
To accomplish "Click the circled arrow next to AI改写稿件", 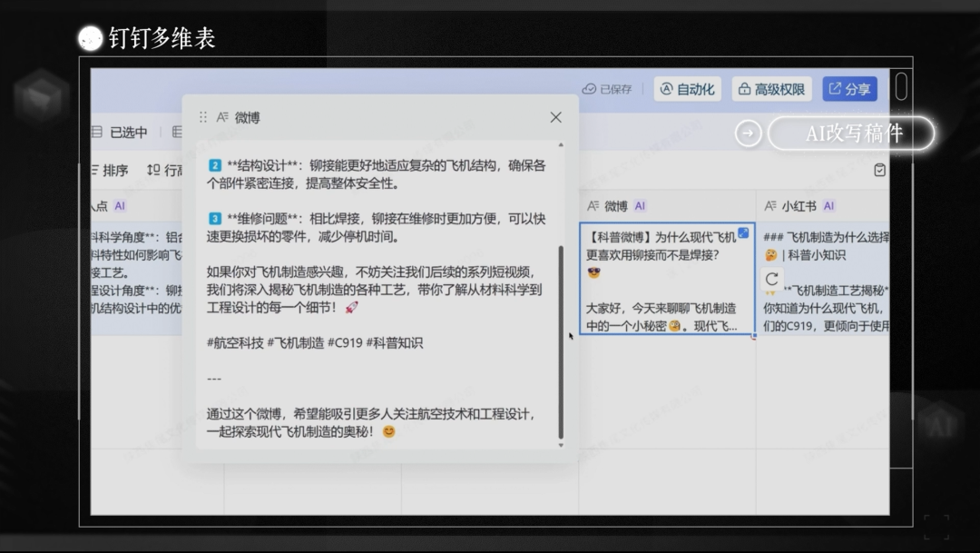I will (748, 133).
